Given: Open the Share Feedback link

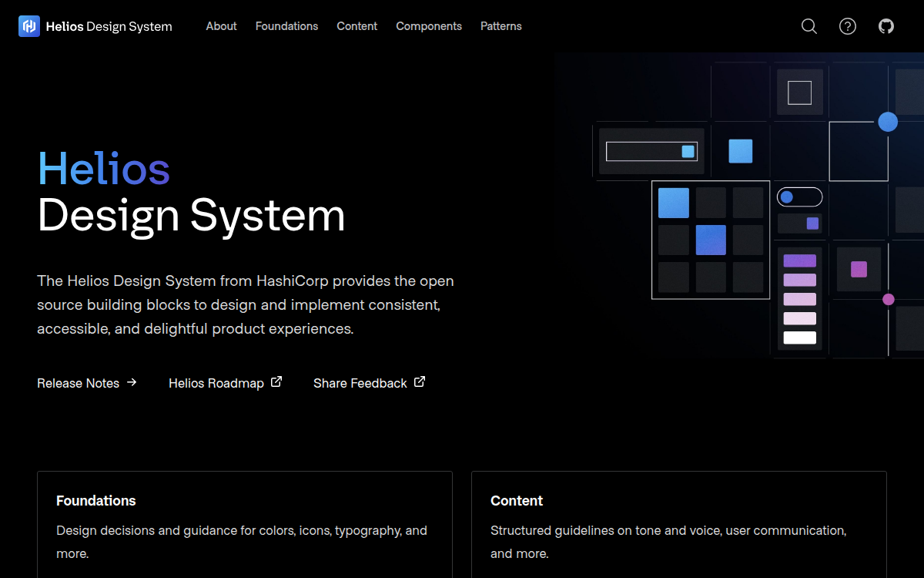Looking at the screenshot, I should pos(370,383).
